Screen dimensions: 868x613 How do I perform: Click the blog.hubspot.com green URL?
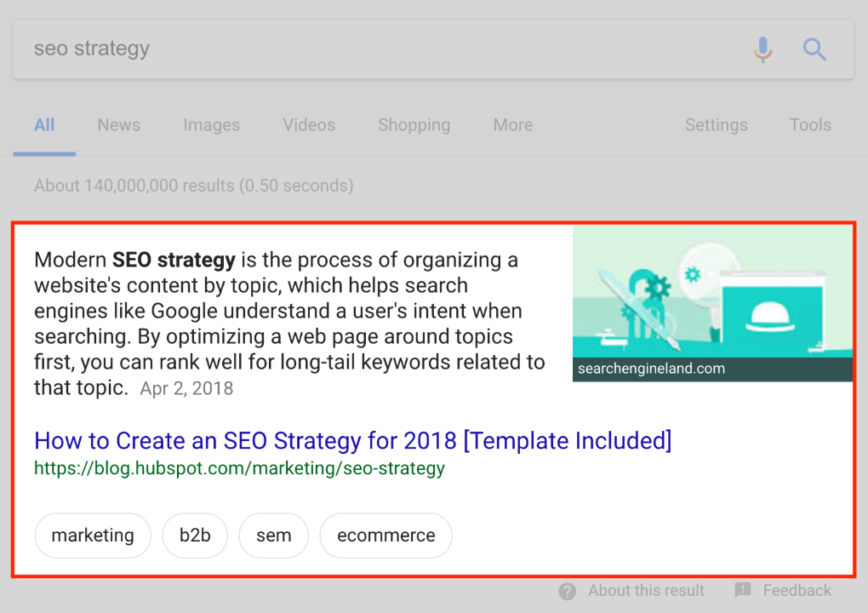click(x=239, y=468)
